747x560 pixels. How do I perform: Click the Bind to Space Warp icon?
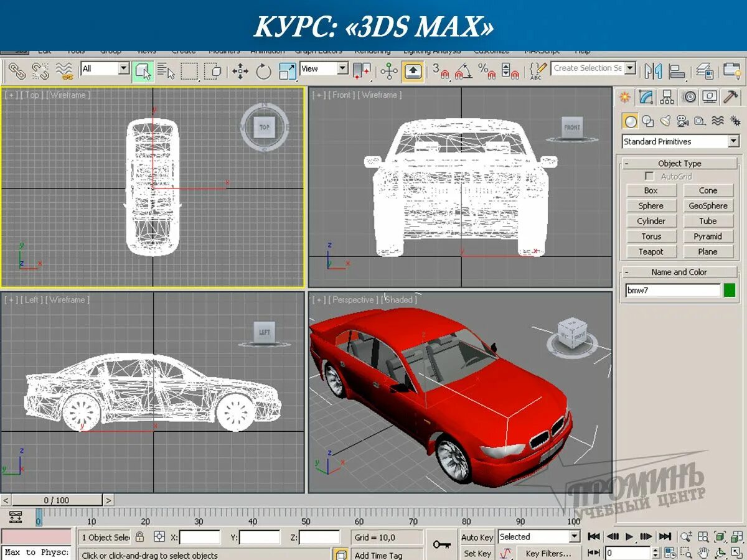pyautogui.click(x=63, y=70)
